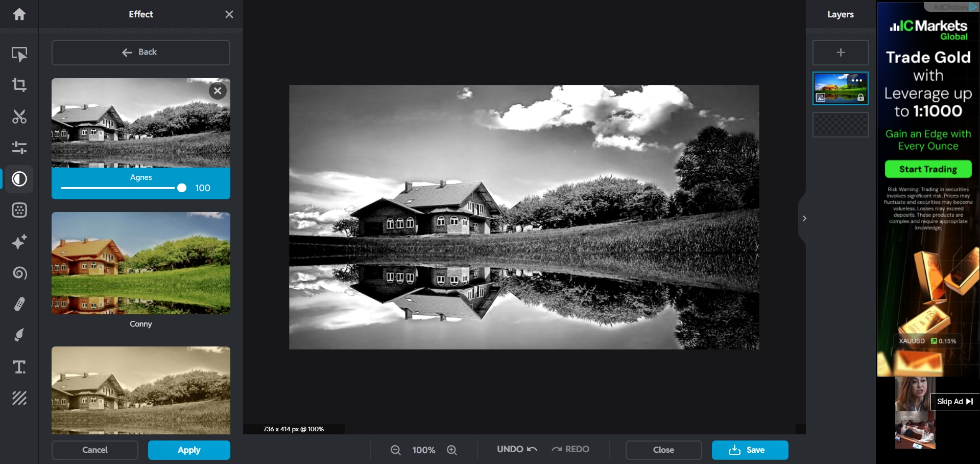The height and width of the screenshot is (464, 980).
Task: Zoom in with the plus magnifier
Action: coord(452,450)
